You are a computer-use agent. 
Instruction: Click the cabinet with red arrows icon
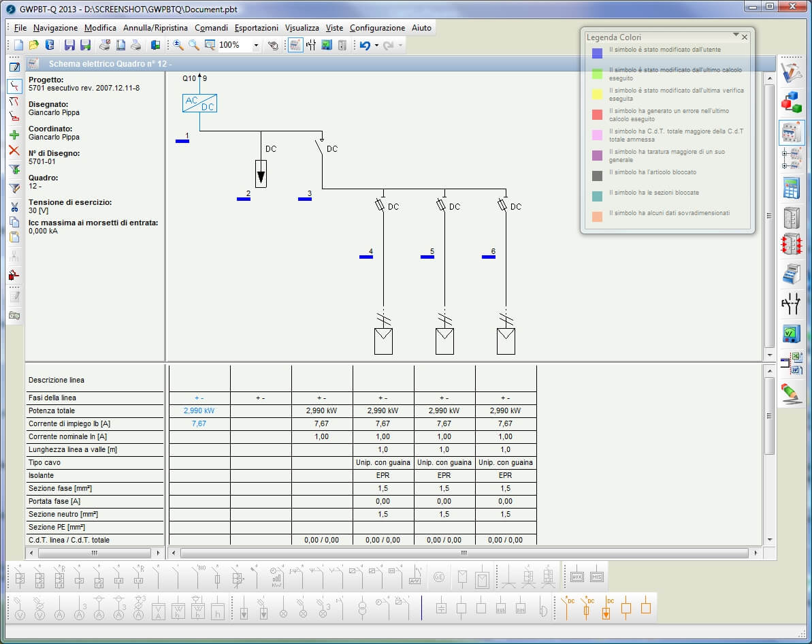tap(792, 244)
